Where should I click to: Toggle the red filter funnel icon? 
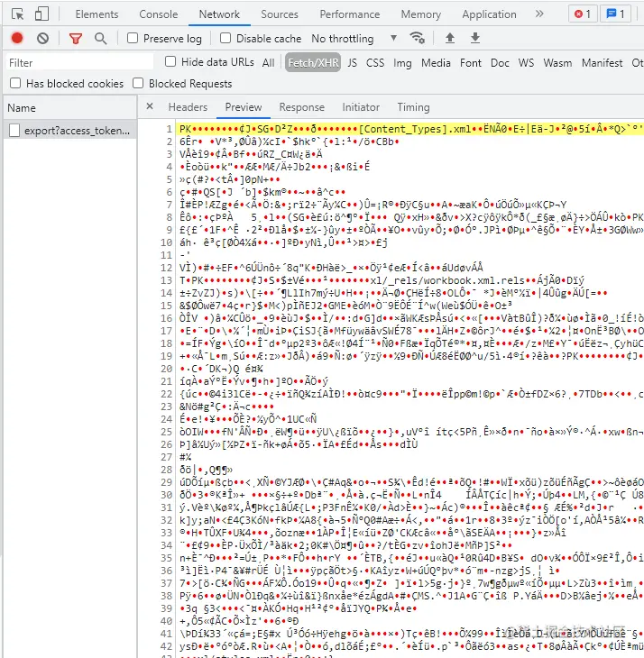tap(76, 39)
